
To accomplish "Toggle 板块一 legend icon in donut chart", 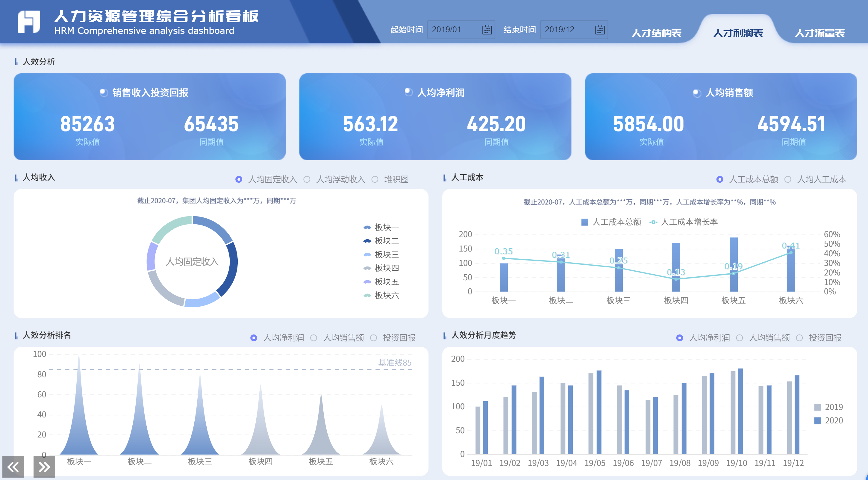I will [x=367, y=228].
